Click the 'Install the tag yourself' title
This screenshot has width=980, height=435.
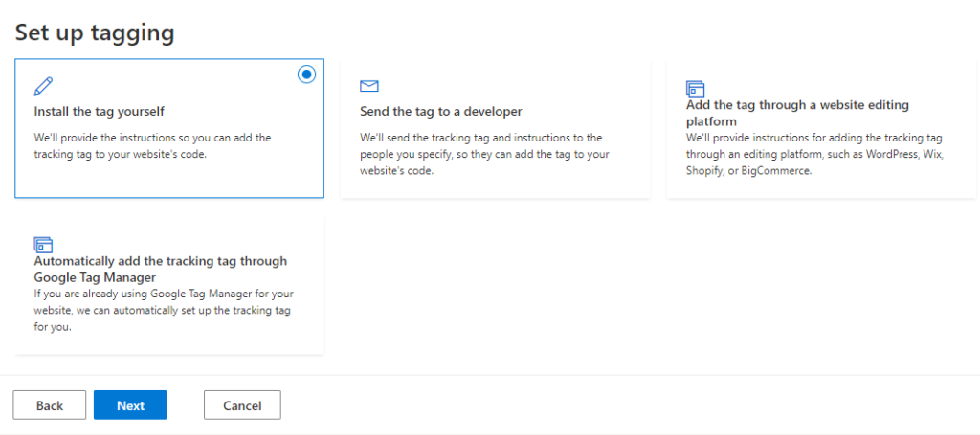(100, 112)
